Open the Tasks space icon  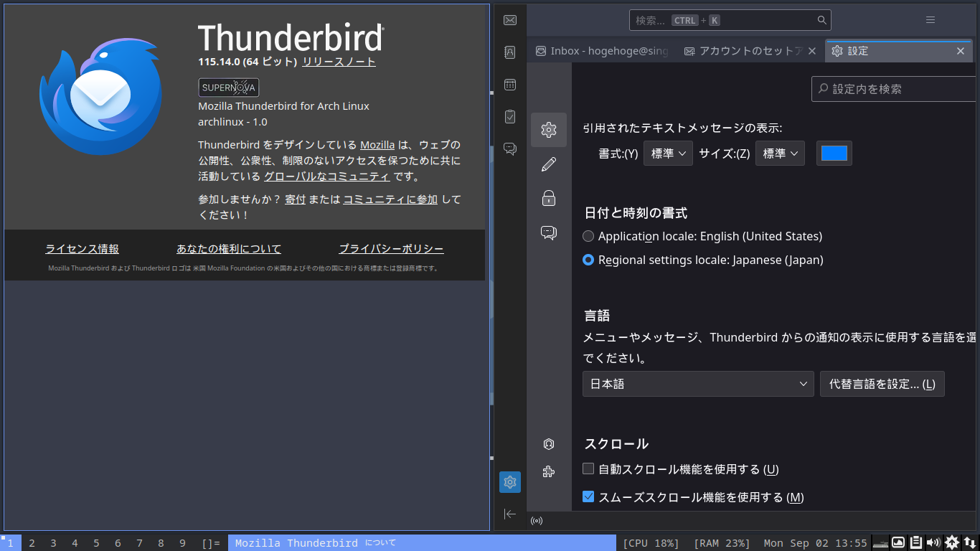coord(510,116)
